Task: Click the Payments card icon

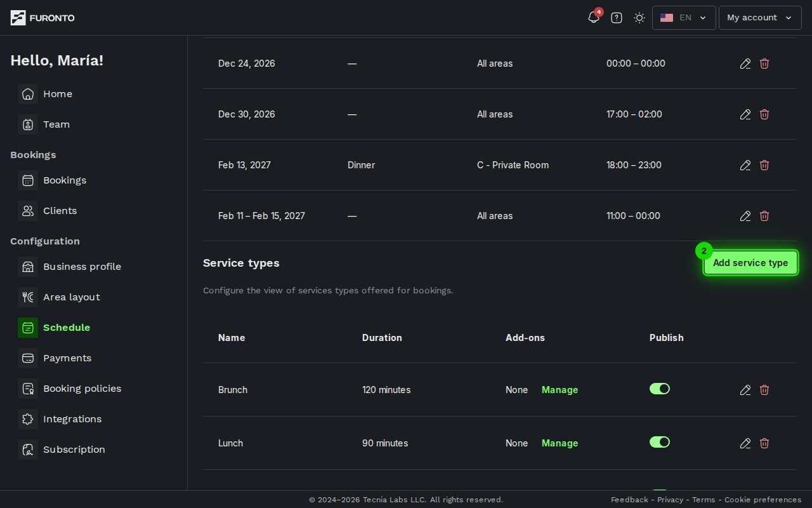Action: tap(28, 358)
